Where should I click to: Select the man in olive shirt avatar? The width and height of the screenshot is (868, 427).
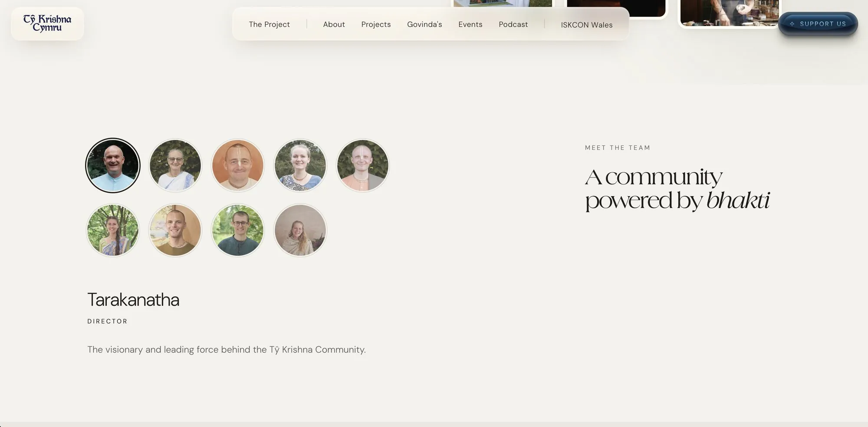[175, 230]
